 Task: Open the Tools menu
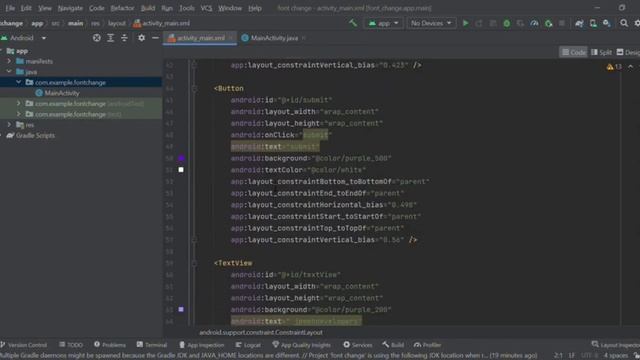[x=187, y=8]
